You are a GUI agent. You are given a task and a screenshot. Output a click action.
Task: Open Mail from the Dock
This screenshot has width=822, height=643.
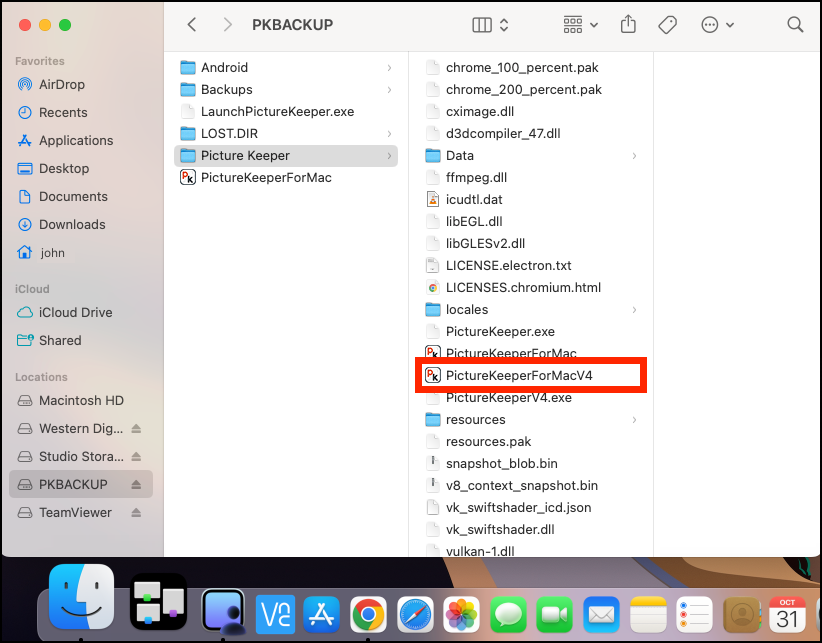click(601, 614)
